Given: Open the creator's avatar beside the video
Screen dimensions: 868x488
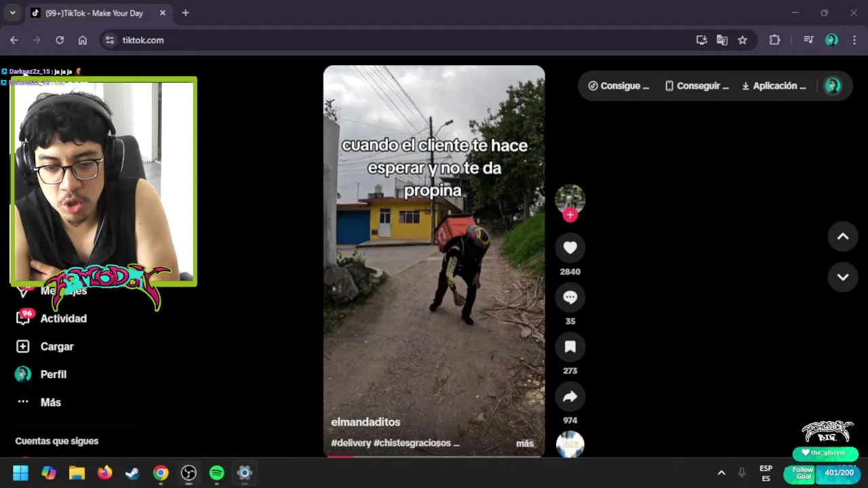Looking at the screenshot, I should point(570,199).
